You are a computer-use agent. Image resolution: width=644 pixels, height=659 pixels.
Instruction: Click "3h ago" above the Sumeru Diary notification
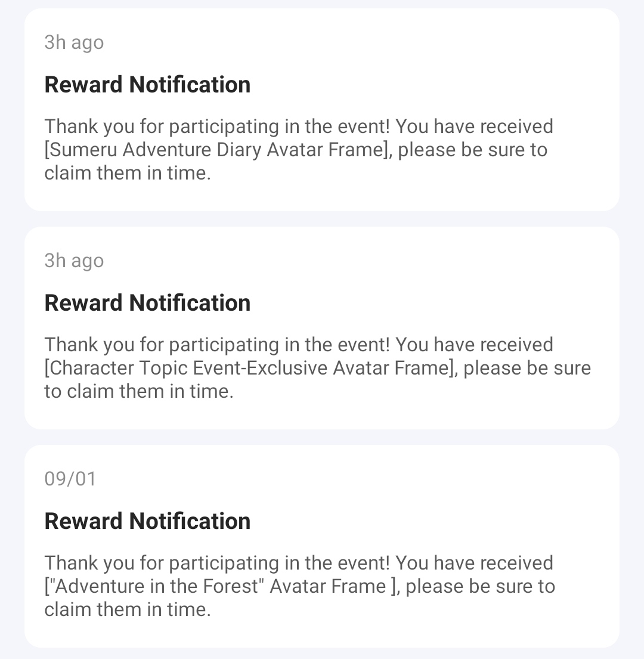coord(74,42)
